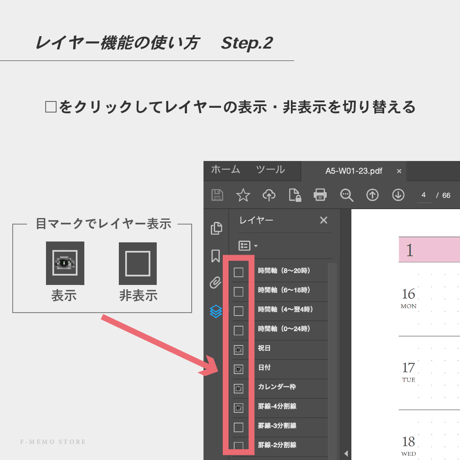
Task: Click the Save floppy disk icon
Action: (x=217, y=195)
